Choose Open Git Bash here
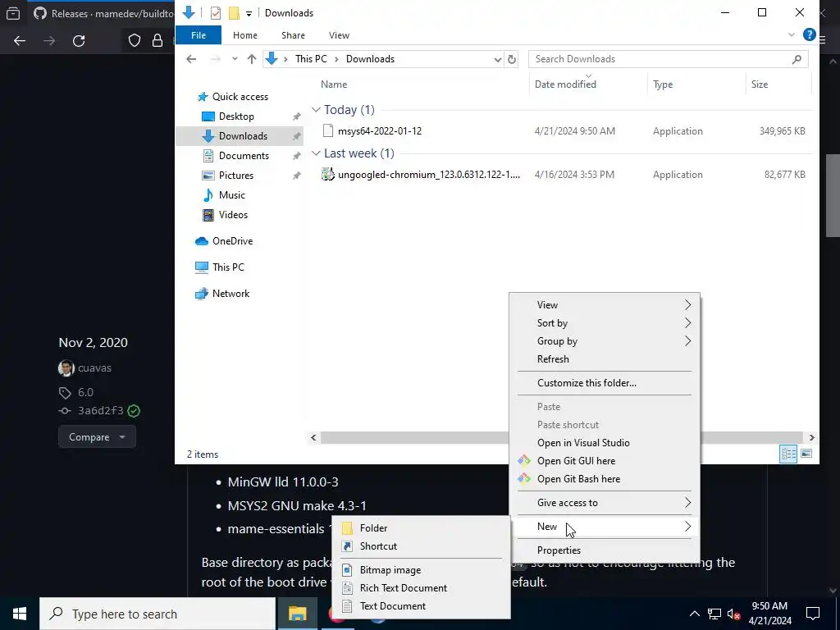Image resolution: width=840 pixels, height=630 pixels. (605, 479)
